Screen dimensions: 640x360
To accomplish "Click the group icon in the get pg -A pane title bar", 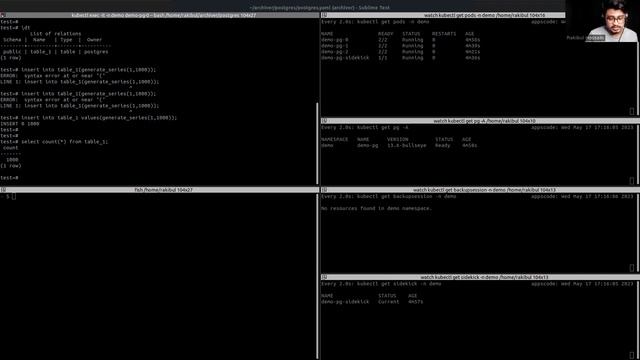I will 324,121.
